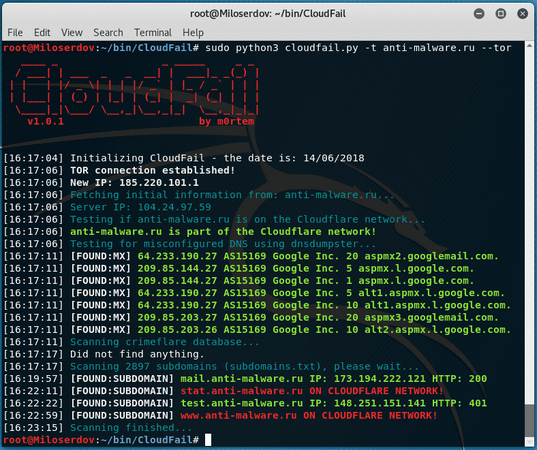Click 'Scanning crimeflare database...' line
Screen dimensions: 537x450
165,342
